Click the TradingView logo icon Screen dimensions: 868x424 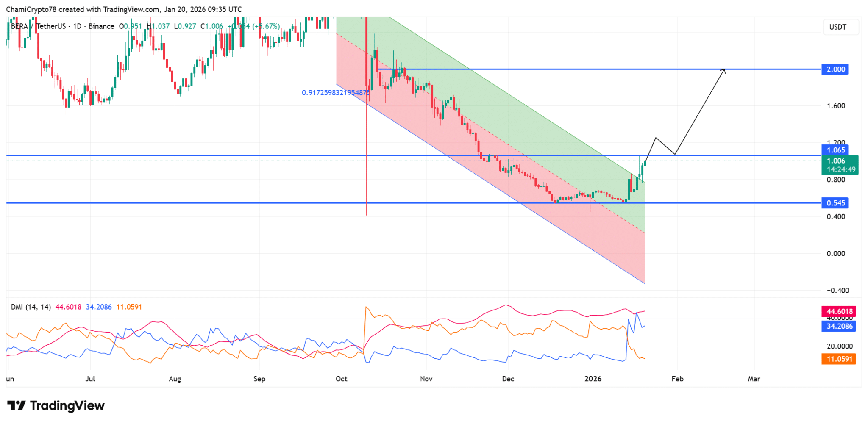click(17, 406)
